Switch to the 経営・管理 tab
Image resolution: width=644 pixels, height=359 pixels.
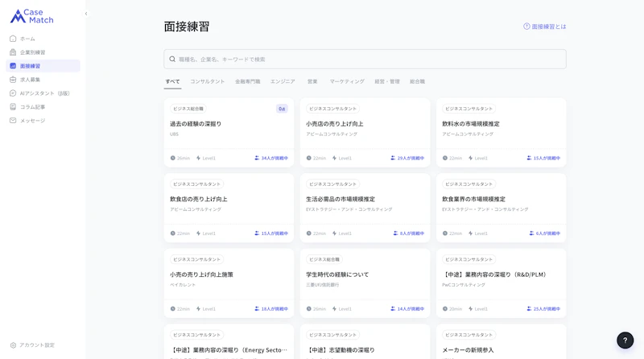coord(387,81)
